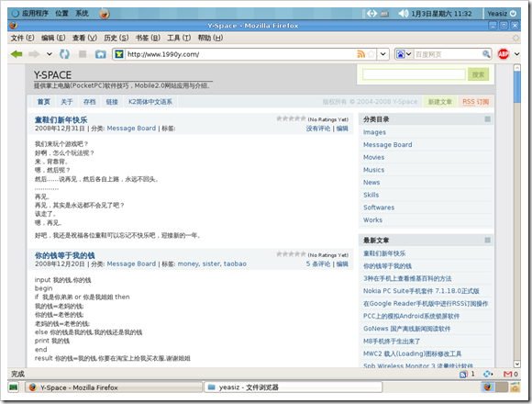Viewport: 532px width, 404px height.
Task: Open the K2简体中文语系 tab
Action: click(150, 102)
